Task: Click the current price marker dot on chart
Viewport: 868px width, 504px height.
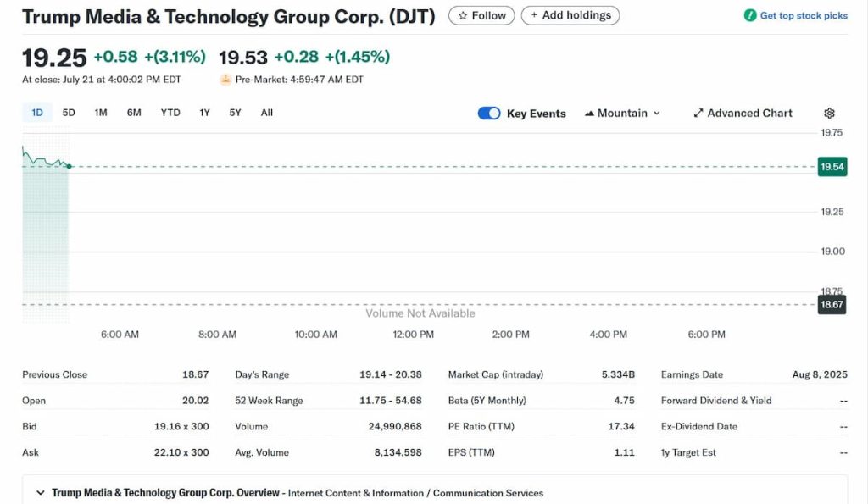Action: pos(69,166)
